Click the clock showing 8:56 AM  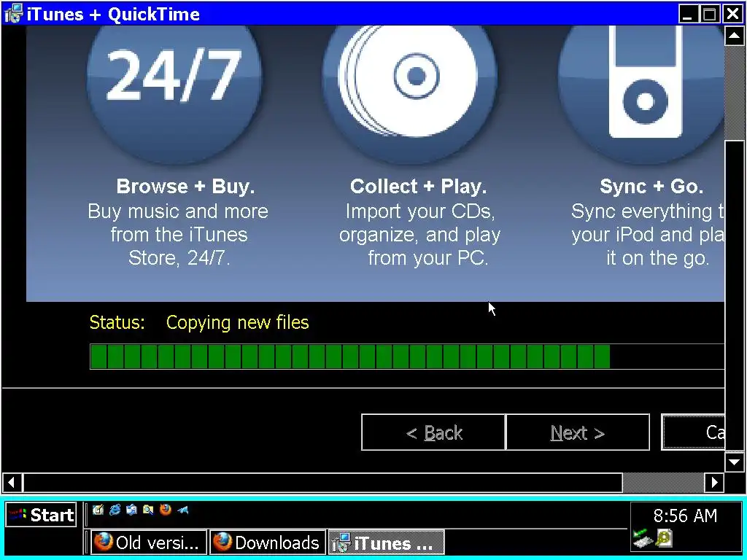tap(685, 516)
